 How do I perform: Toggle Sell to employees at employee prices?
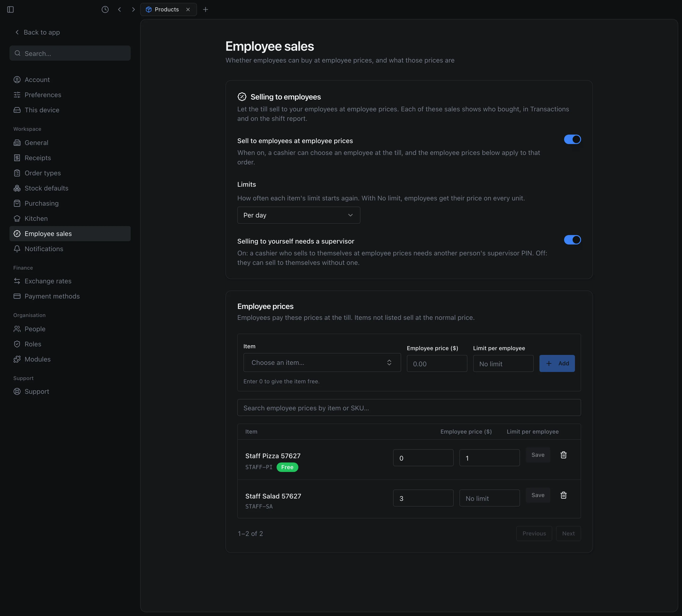click(572, 140)
